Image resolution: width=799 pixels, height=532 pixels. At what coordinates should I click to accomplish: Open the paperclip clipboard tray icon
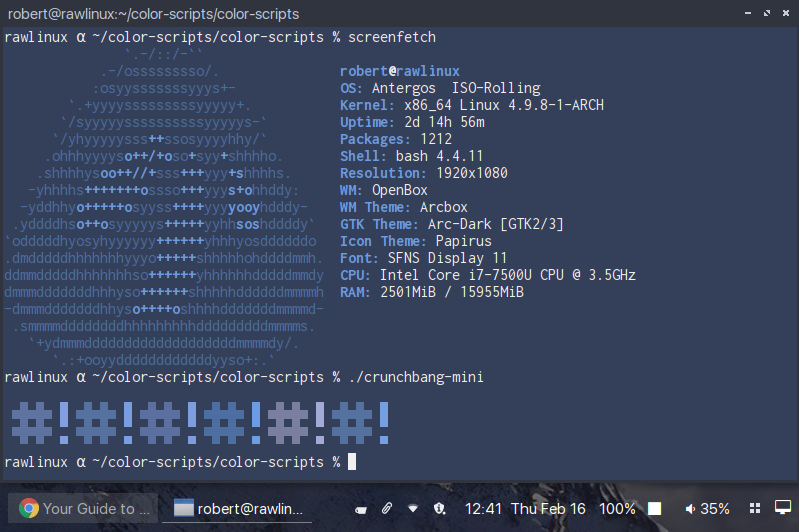387,508
